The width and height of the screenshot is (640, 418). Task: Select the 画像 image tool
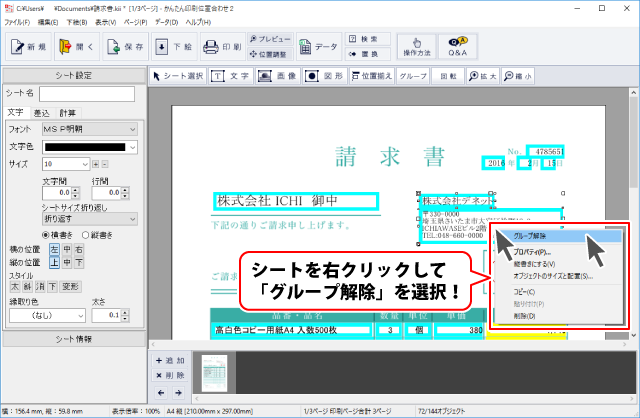pyautogui.click(x=278, y=76)
